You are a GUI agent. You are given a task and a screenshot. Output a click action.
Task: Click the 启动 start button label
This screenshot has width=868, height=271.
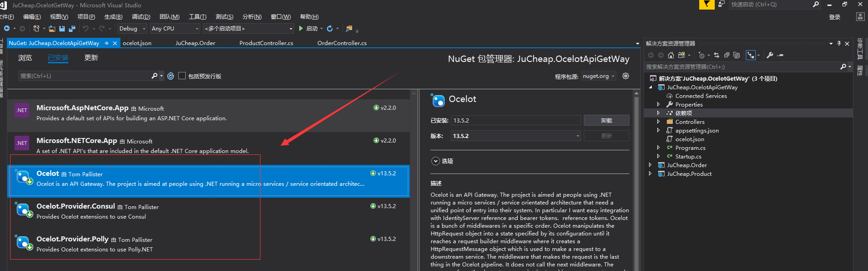(312, 29)
